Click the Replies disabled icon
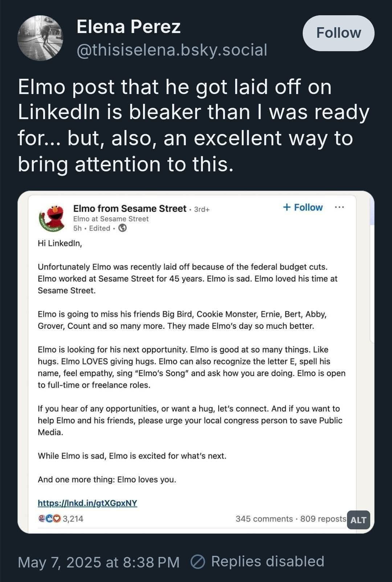The width and height of the screenshot is (392, 582). pyautogui.click(x=198, y=562)
